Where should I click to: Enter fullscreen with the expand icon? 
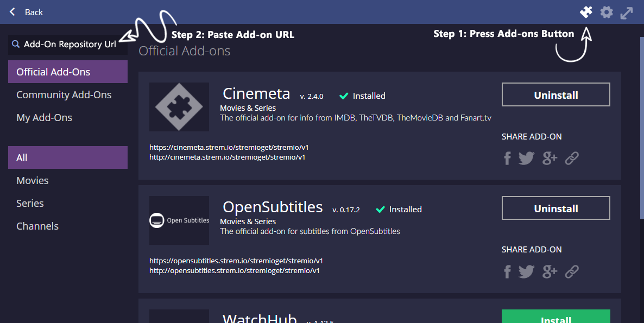[627, 11]
